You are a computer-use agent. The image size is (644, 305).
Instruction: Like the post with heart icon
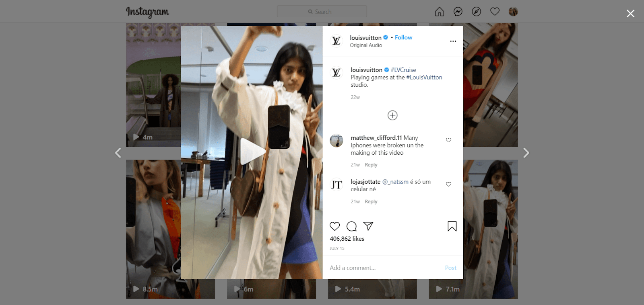335,226
